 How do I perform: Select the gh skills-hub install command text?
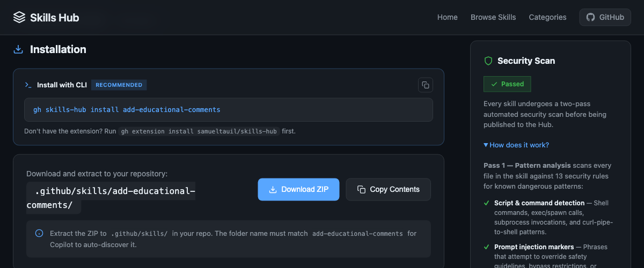point(127,109)
